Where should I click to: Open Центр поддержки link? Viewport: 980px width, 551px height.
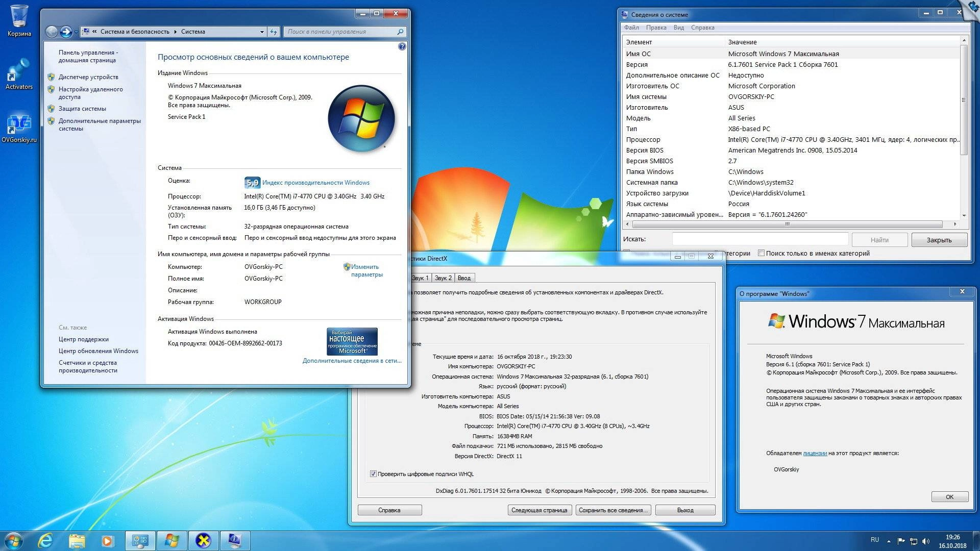[x=84, y=339]
